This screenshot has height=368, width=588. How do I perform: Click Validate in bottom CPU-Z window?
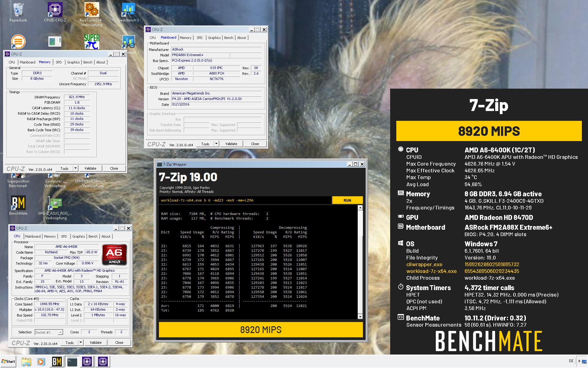click(x=96, y=343)
